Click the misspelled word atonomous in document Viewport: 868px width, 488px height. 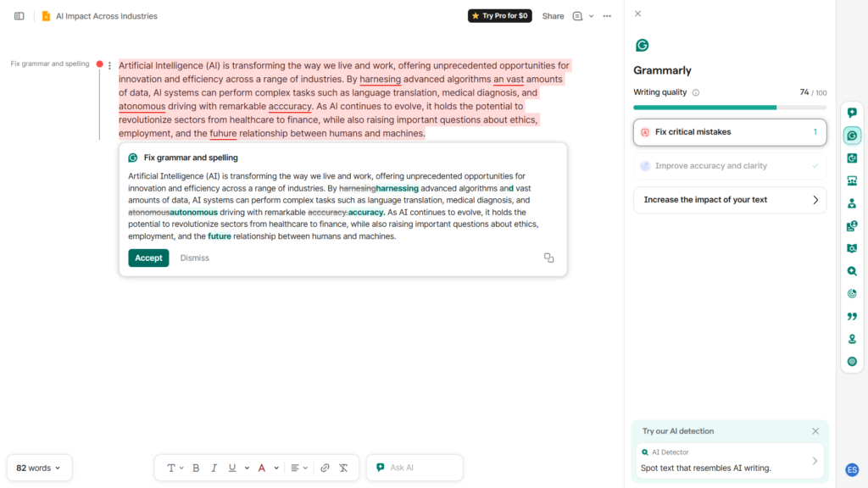point(142,106)
